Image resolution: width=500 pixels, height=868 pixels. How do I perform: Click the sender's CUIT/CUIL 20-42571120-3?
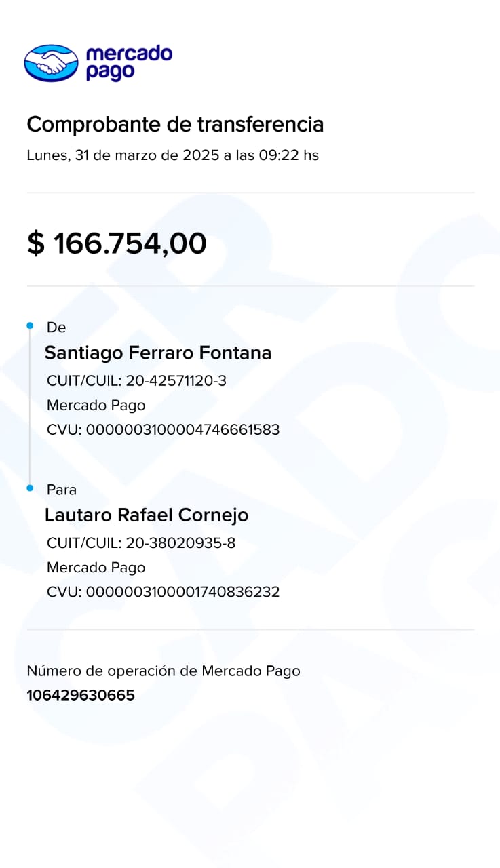(x=136, y=381)
